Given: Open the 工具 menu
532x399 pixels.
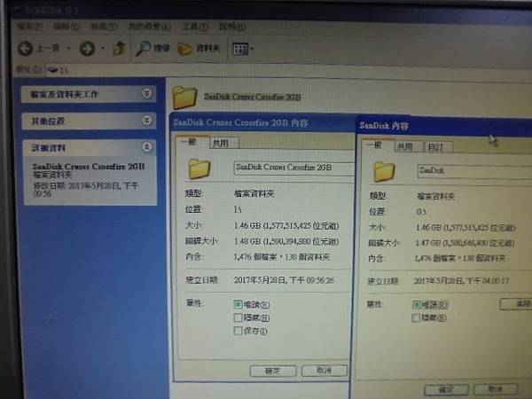Looking at the screenshot, I should pyautogui.click(x=195, y=27).
